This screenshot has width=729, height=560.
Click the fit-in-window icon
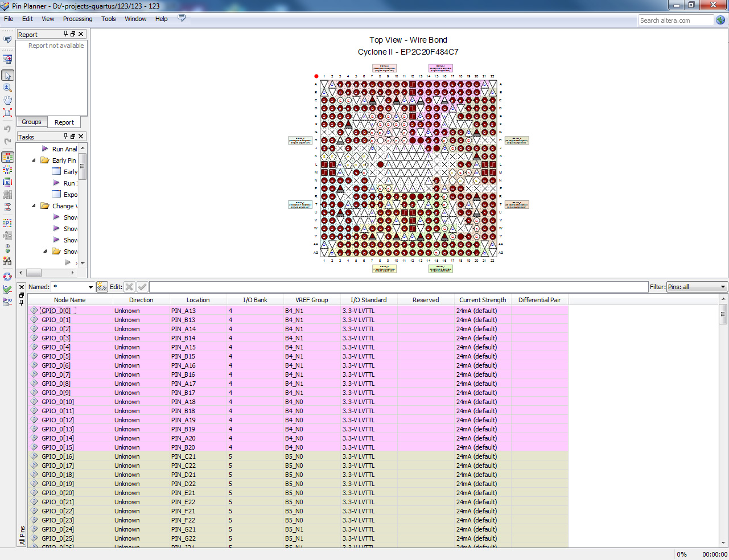tap(7, 113)
